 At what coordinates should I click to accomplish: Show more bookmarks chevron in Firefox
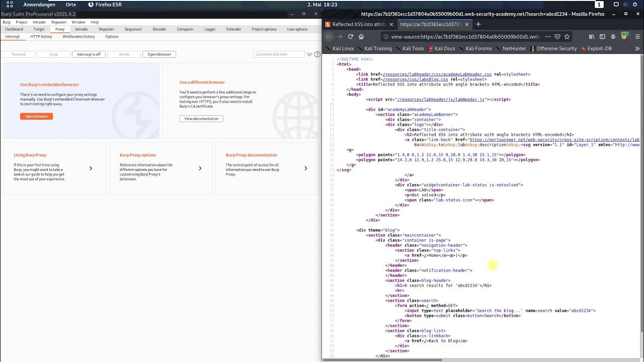(x=637, y=48)
